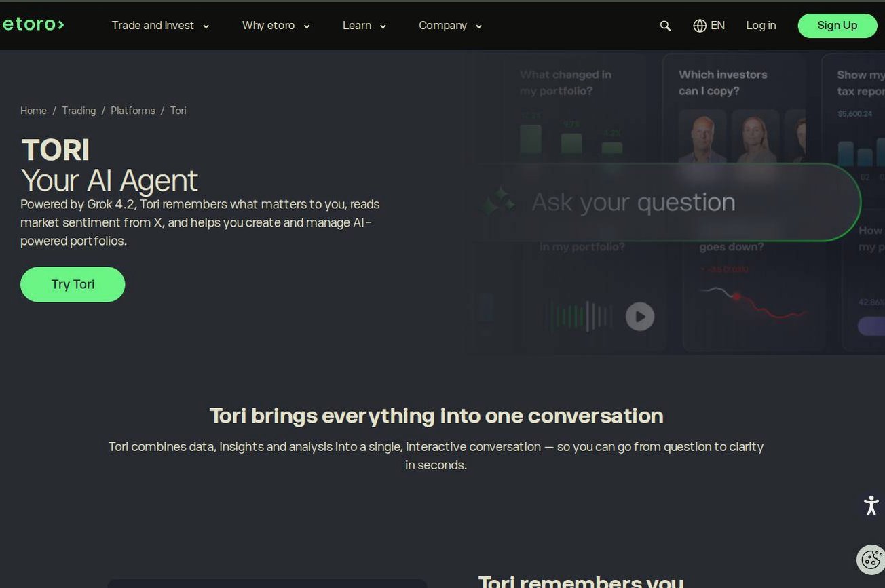
Task: Open the Platforms breadcrumb link
Action: 133,111
